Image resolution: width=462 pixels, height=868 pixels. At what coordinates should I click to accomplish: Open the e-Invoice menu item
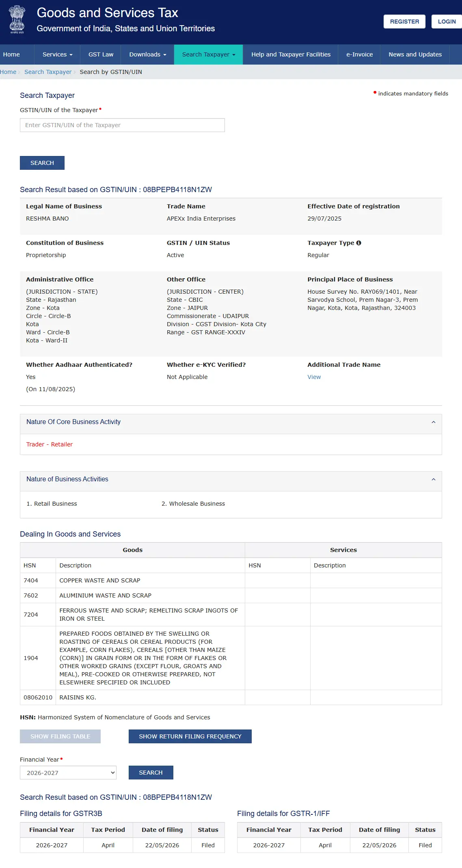click(x=359, y=54)
